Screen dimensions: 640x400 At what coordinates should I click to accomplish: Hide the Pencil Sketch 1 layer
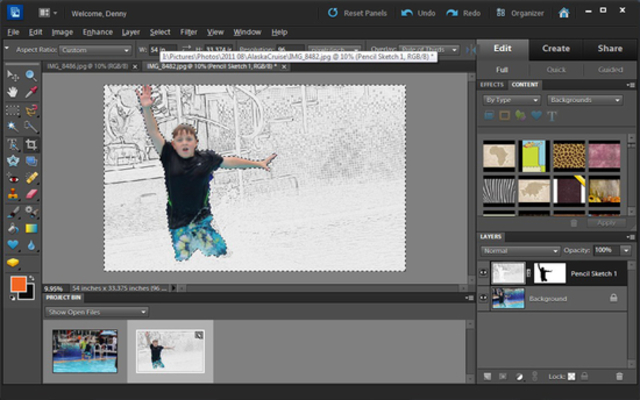tap(484, 271)
